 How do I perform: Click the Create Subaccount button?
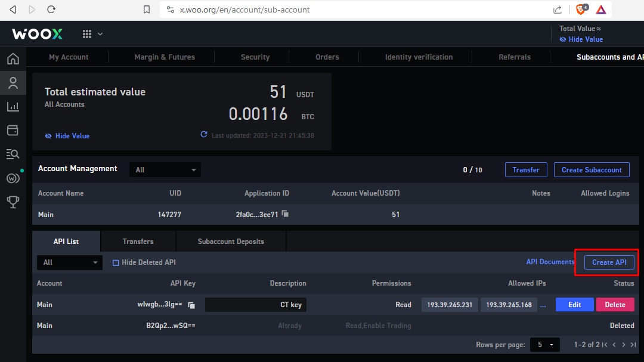click(x=592, y=170)
